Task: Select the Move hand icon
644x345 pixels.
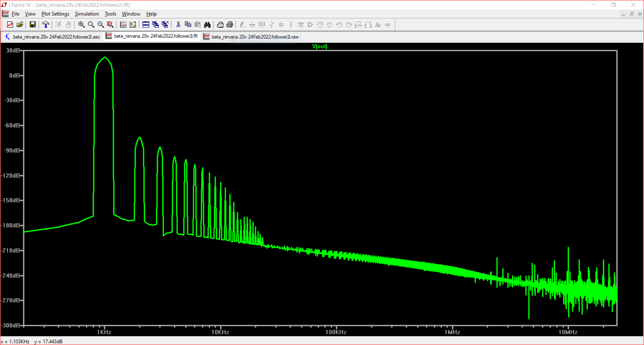Action: pyautogui.click(x=320, y=24)
